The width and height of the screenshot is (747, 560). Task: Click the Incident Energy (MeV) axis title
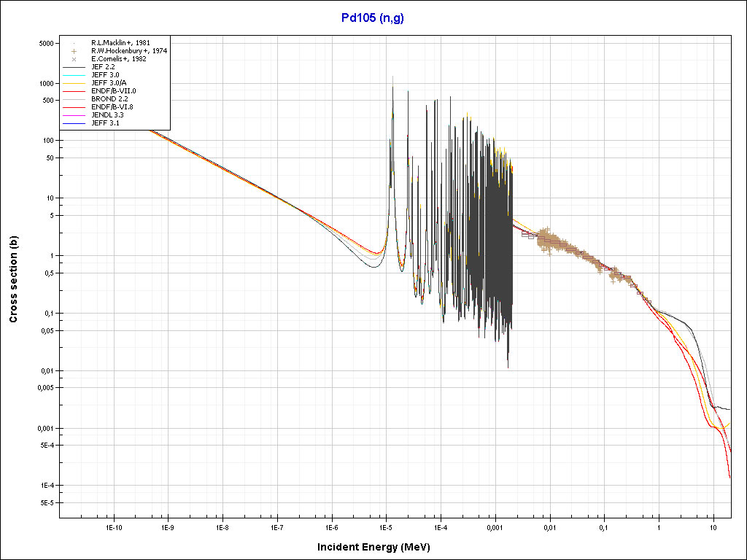379,546
